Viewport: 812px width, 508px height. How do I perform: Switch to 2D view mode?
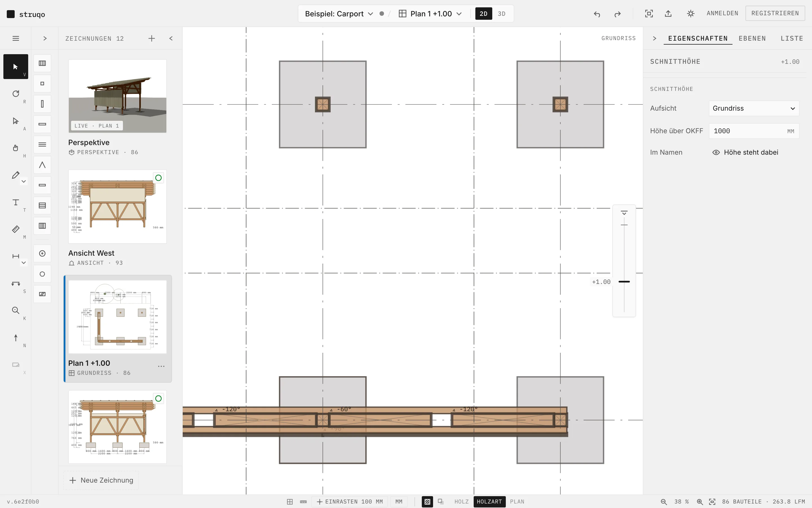(484, 14)
